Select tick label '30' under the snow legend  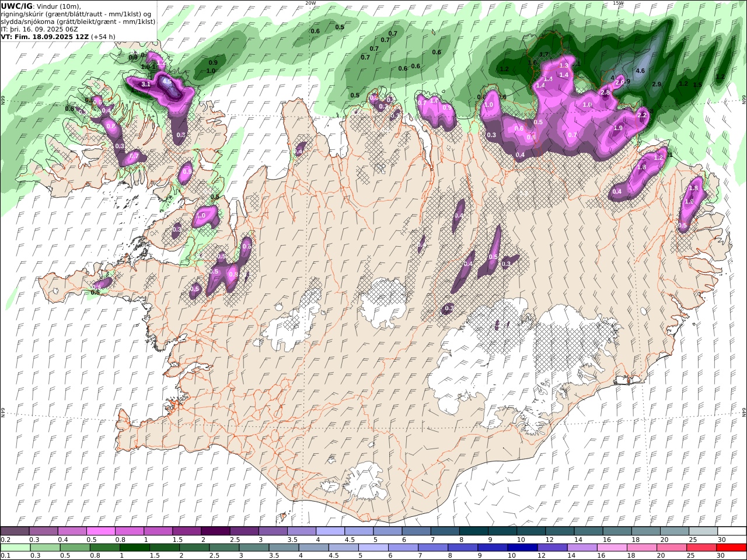coord(721,540)
